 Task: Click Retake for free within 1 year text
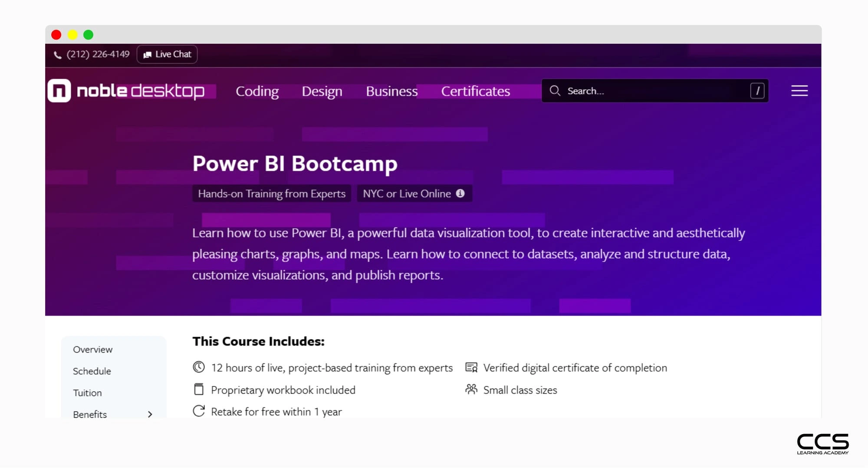click(276, 412)
